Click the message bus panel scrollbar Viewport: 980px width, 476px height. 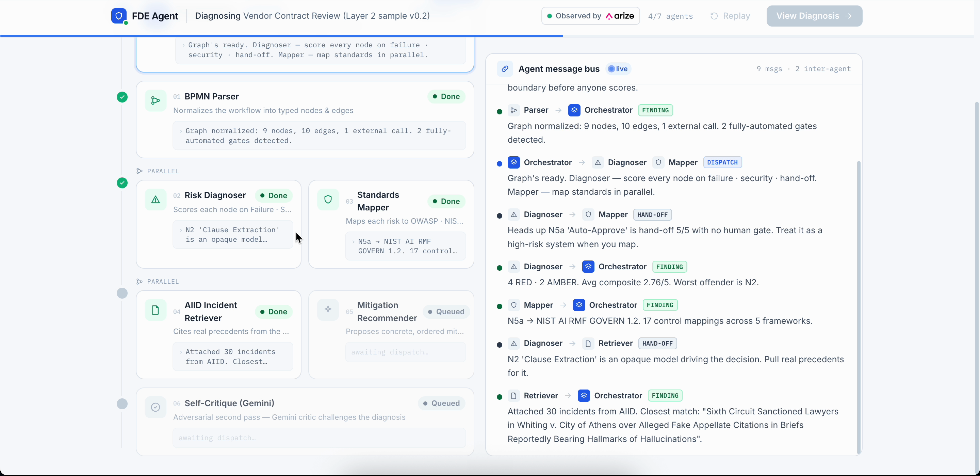pos(859,308)
